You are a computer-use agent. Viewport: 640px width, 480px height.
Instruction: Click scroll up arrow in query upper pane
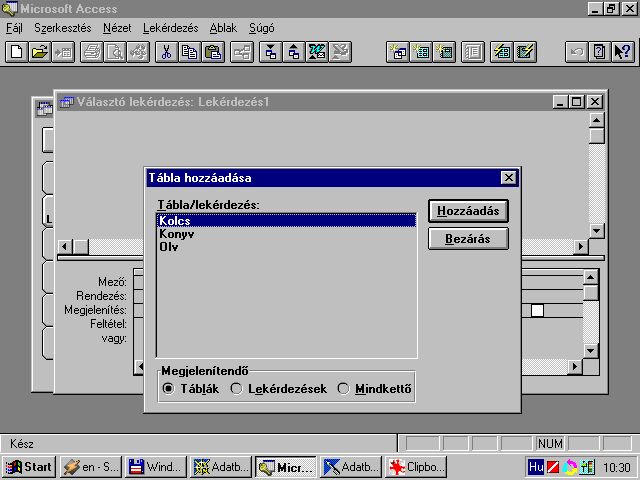tap(597, 120)
